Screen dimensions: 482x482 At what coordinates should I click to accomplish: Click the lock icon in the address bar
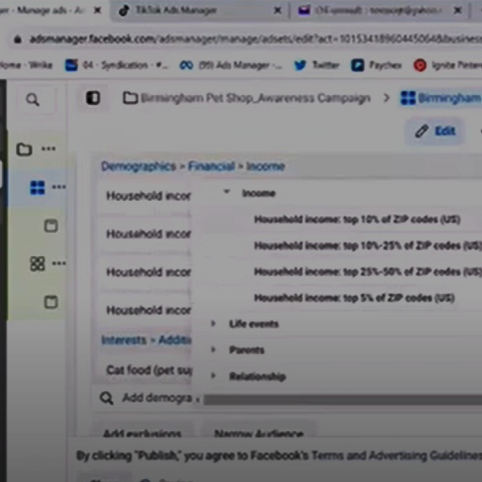pyautogui.click(x=18, y=39)
